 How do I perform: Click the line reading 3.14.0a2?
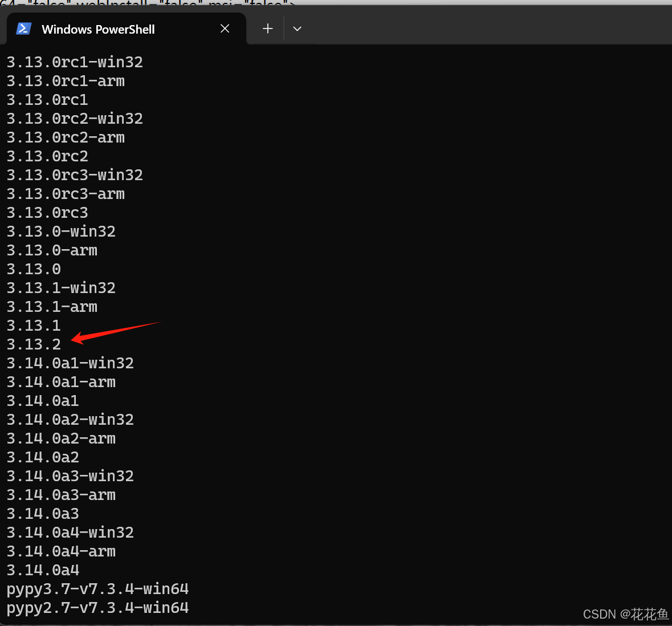coord(42,457)
